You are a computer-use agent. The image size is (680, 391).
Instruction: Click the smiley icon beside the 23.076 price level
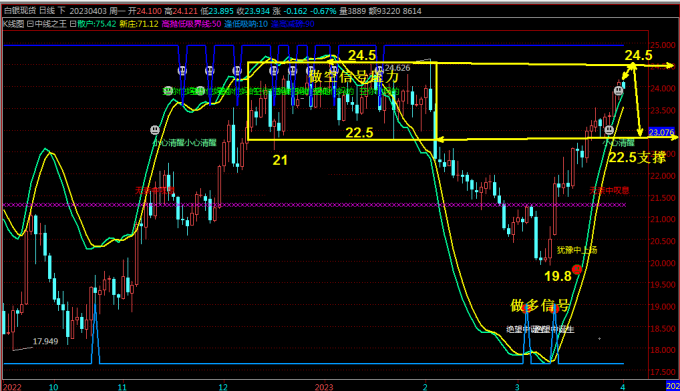609,130
